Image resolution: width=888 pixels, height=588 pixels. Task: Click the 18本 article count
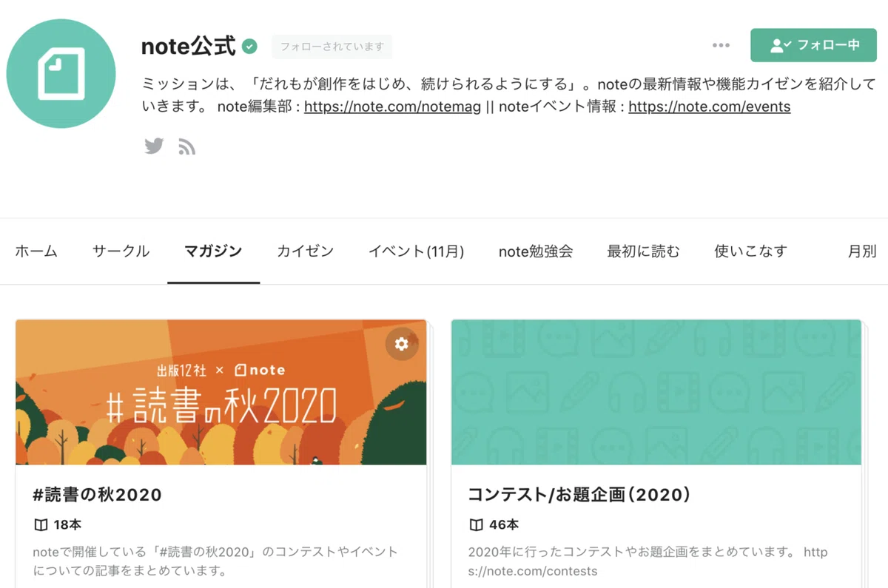[x=67, y=524]
